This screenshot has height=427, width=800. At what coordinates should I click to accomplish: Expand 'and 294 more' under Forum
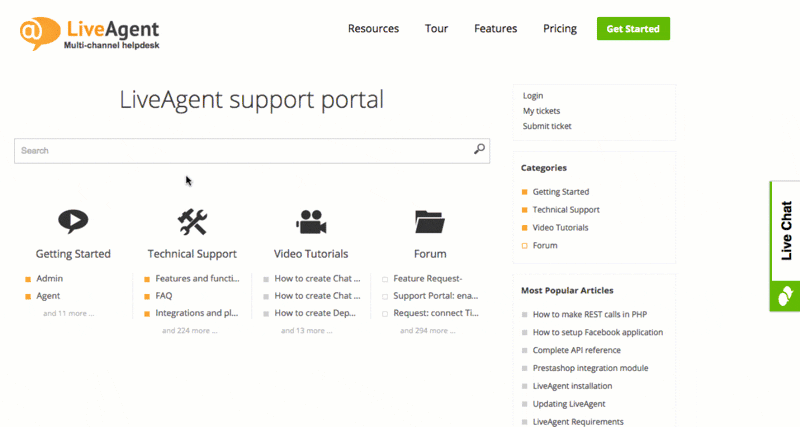pos(427,330)
